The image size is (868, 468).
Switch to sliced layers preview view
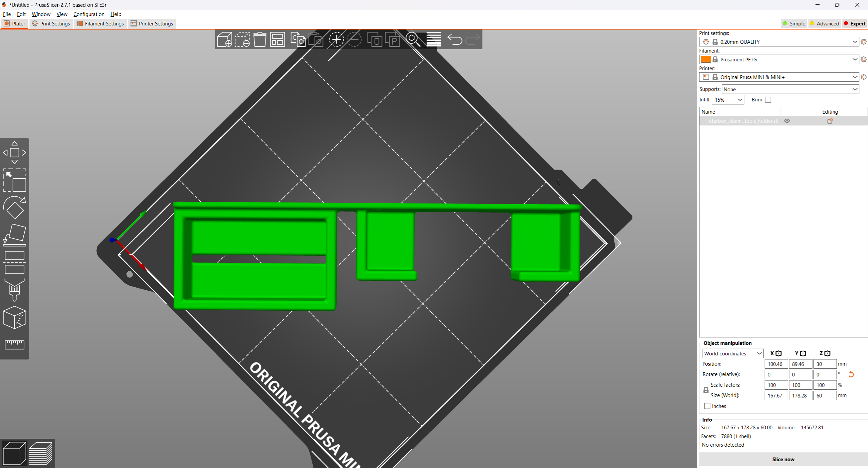(41, 453)
